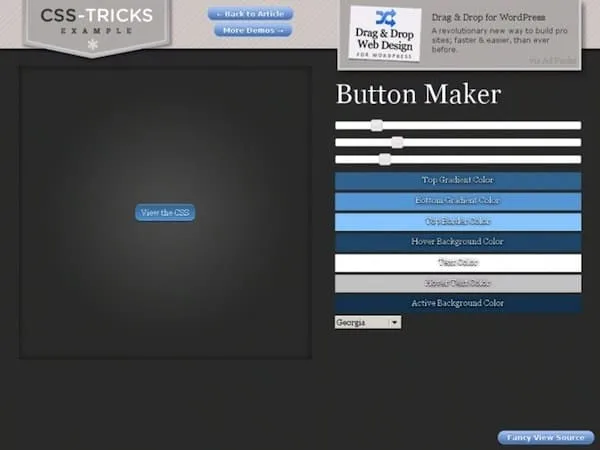This screenshot has width=600, height=450.
Task: Click the Button Maker heading
Action: (x=418, y=95)
